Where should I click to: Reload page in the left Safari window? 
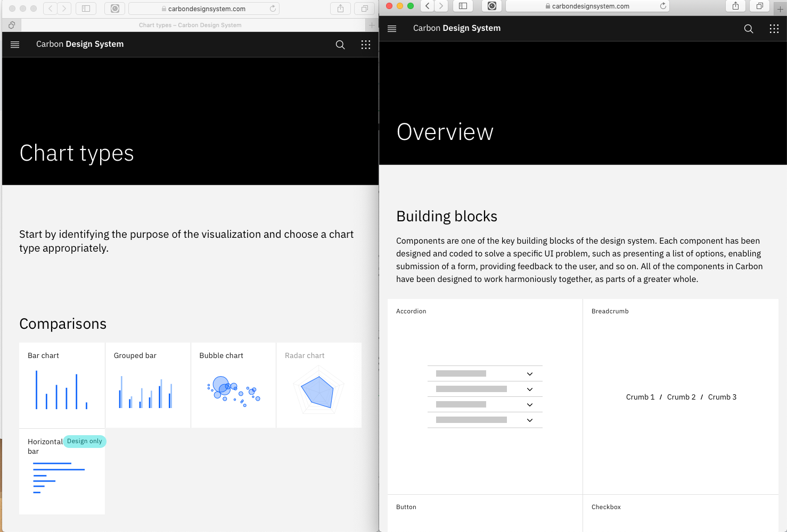click(273, 9)
